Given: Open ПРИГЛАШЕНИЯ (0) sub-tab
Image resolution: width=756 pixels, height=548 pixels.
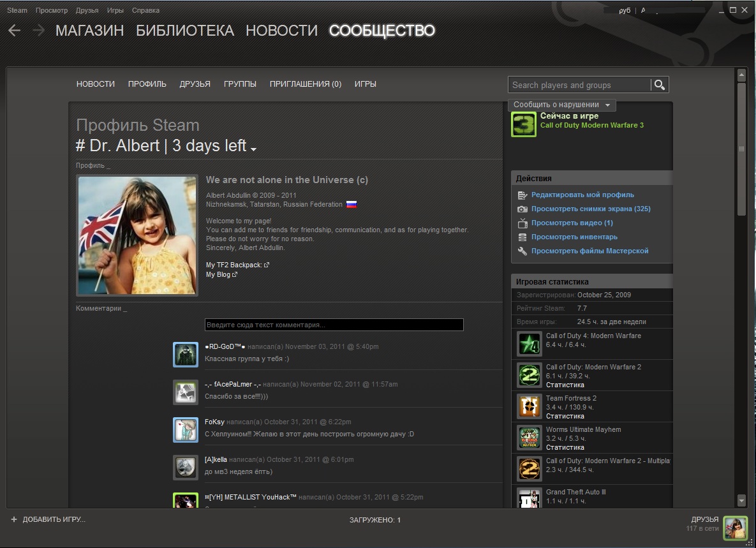Looking at the screenshot, I should [306, 84].
